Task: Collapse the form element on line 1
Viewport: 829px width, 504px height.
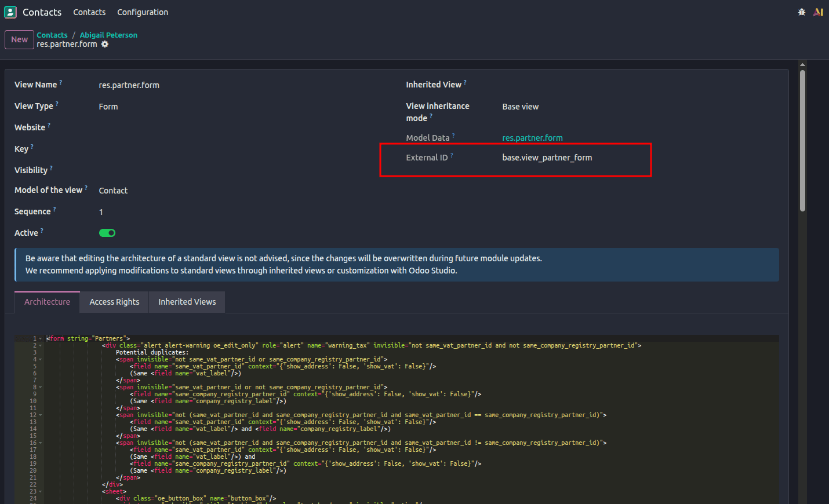Action: [39, 338]
